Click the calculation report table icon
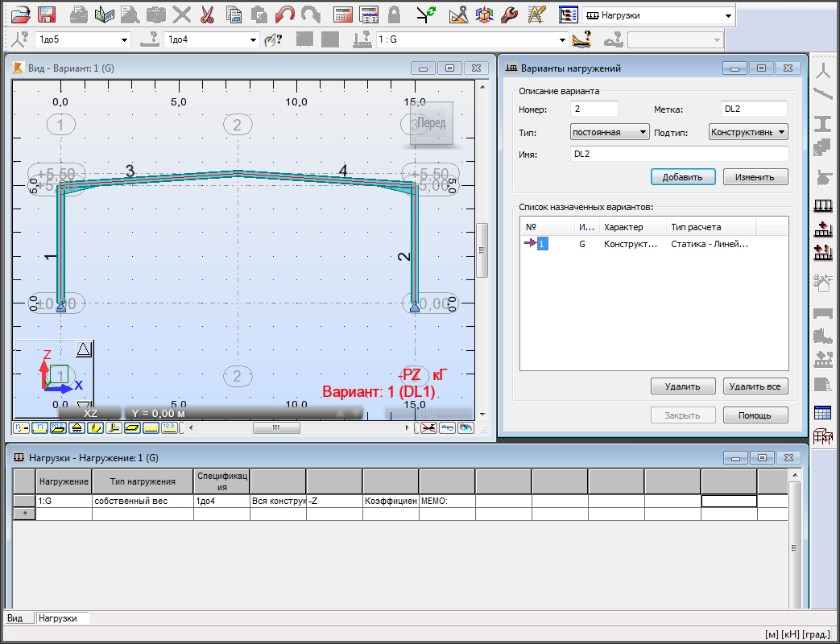The image size is (840, 644). point(369,14)
